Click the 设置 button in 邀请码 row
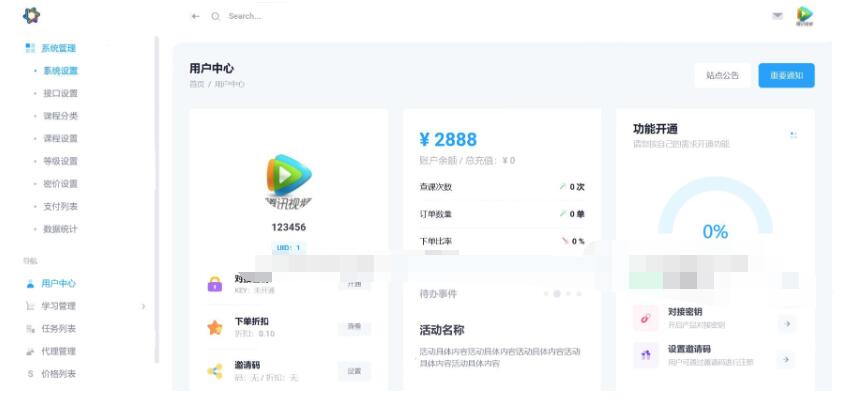The image size is (841, 399). pos(354,371)
